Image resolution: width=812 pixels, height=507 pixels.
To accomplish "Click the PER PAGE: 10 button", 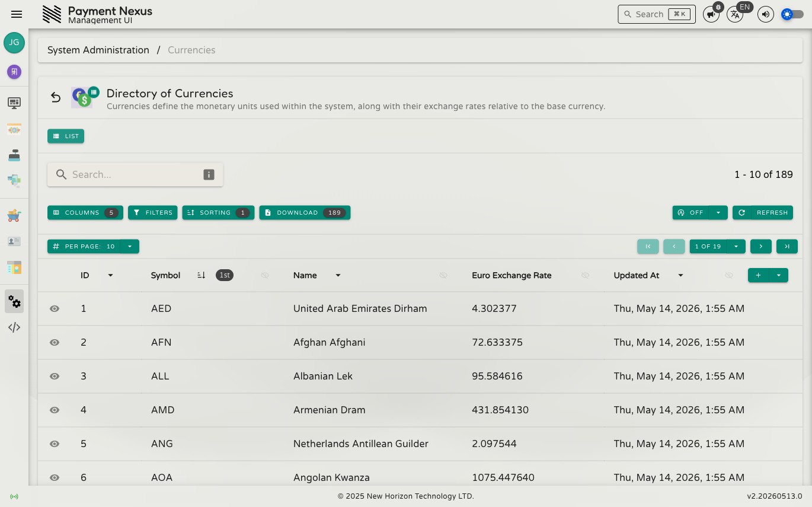I will coord(84,246).
